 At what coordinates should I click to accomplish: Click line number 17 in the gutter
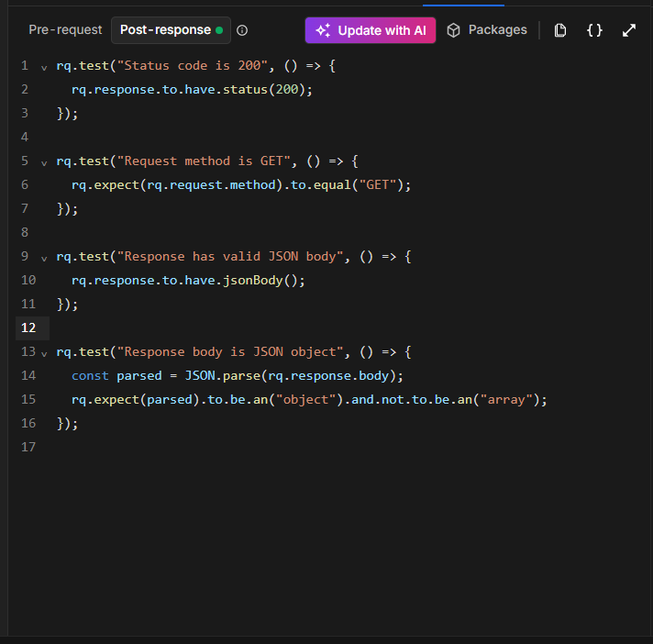(28, 447)
